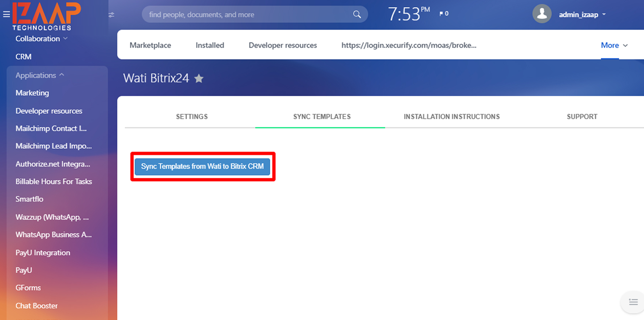Expand the Collaboration sidebar section
Viewport: 644px width, 320px height.
click(x=42, y=39)
